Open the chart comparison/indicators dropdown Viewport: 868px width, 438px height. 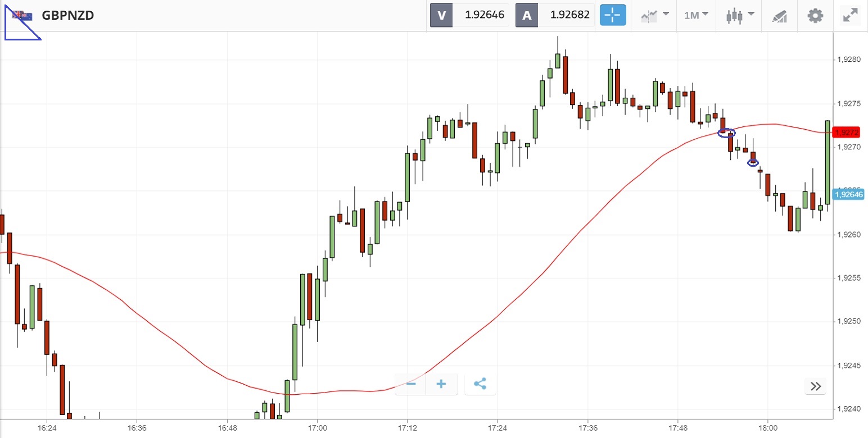(x=654, y=15)
